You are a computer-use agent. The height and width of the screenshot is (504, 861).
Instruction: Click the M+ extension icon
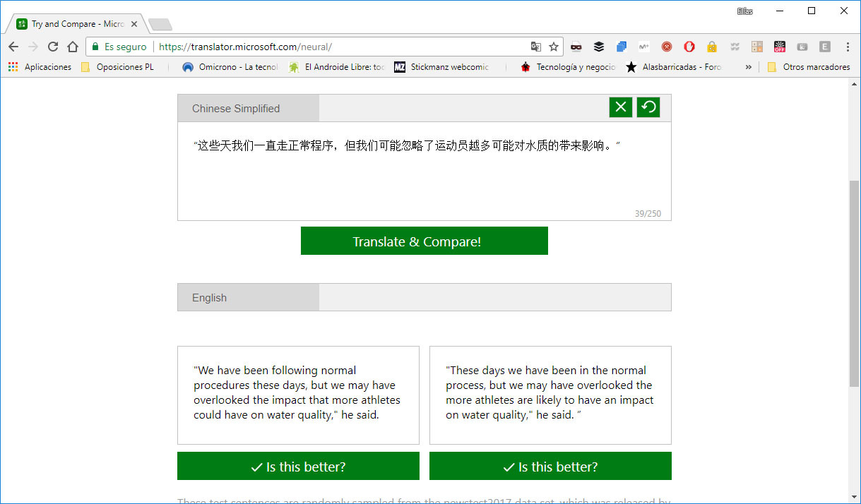pyautogui.click(x=643, y=46)
